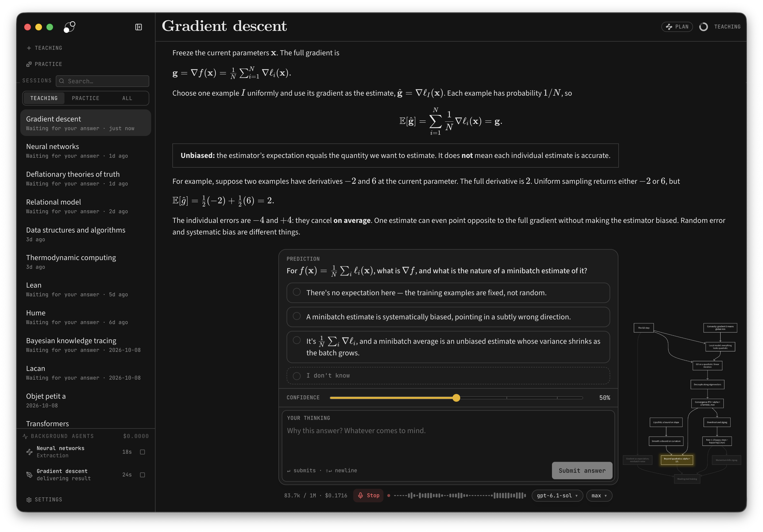Open Data structures and algorithms session

coord(85,234)
